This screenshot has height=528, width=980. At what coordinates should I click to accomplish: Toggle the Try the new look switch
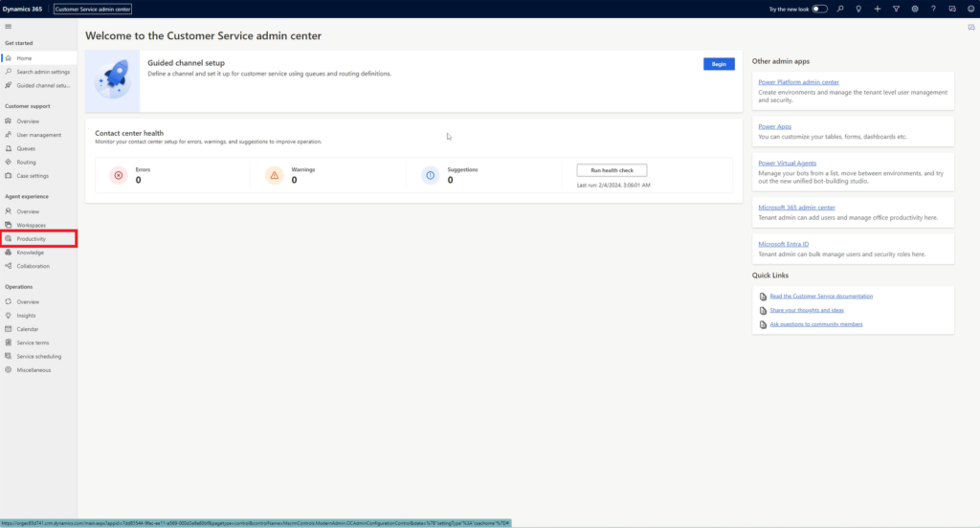(x=820, y=9)
